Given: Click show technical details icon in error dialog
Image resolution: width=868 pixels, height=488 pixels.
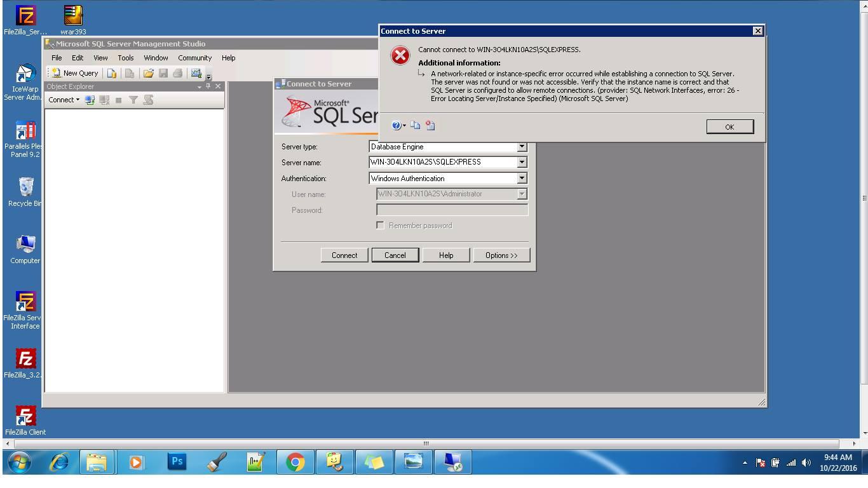Looking at the screenshot, I should 430,125.
